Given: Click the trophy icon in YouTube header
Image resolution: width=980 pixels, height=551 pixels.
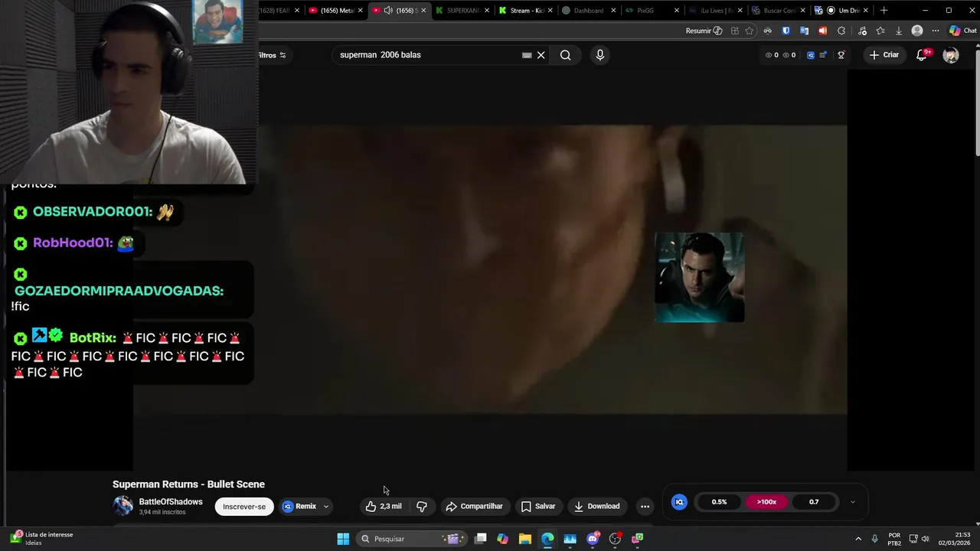Looking at the screenshot, I should click(841, 55).
